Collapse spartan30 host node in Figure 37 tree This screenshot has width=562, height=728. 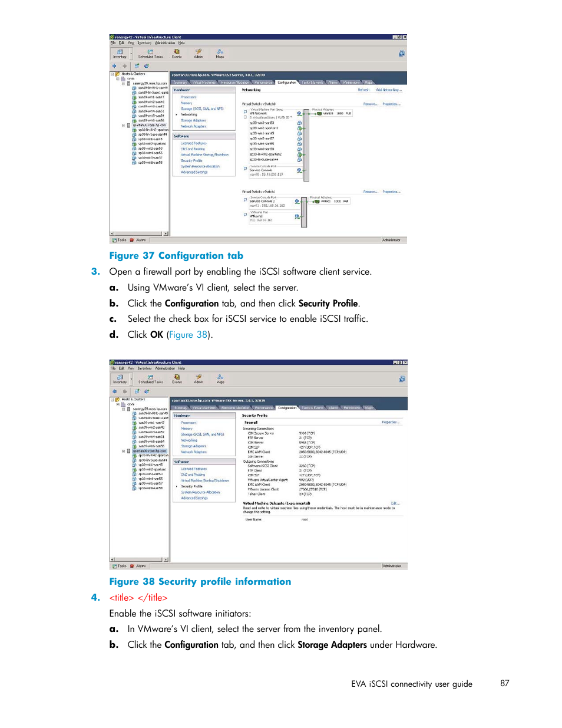[x=124, y=125]
